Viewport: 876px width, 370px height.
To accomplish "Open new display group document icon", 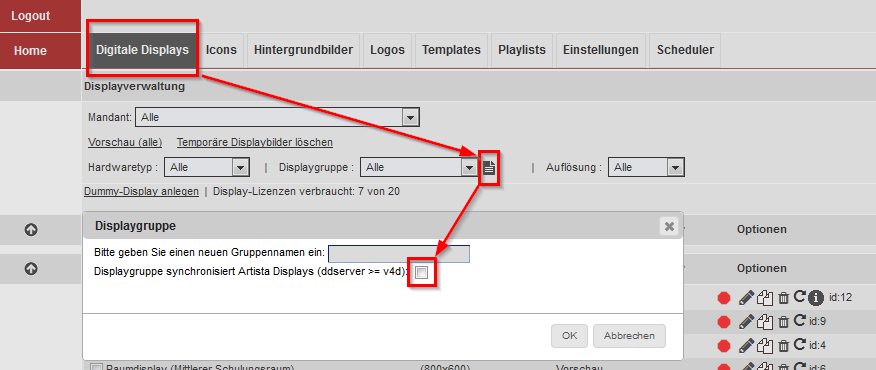I will 489,167.
